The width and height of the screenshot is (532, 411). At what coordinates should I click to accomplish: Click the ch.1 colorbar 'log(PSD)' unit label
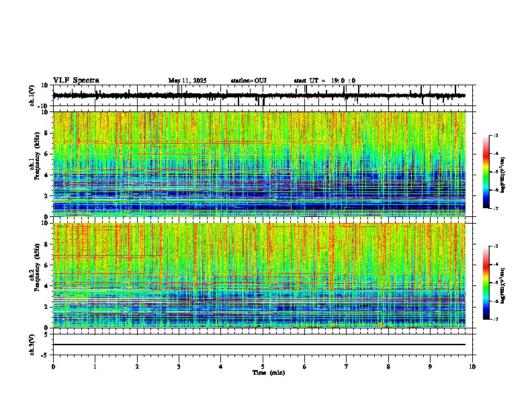click(503, 175)
